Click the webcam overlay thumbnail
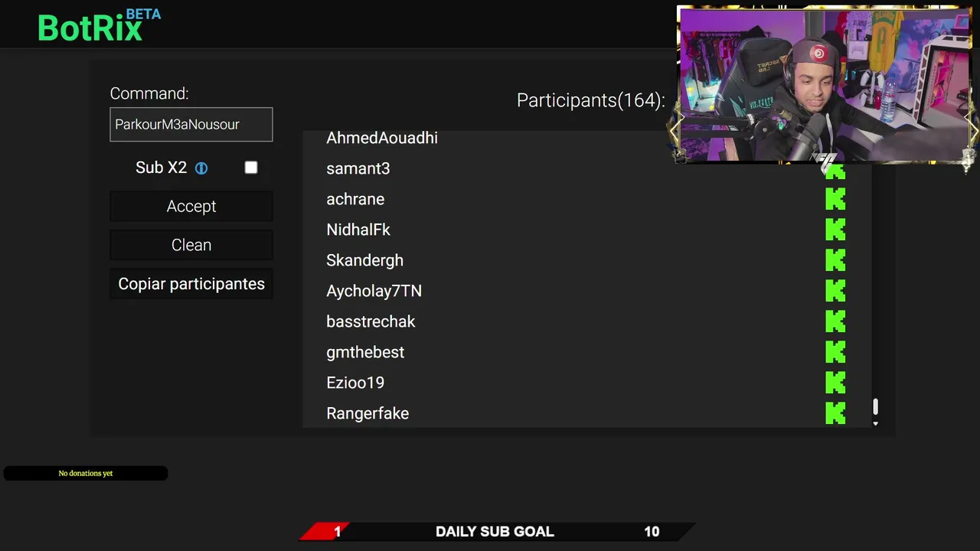 click(x=824, y=85)
